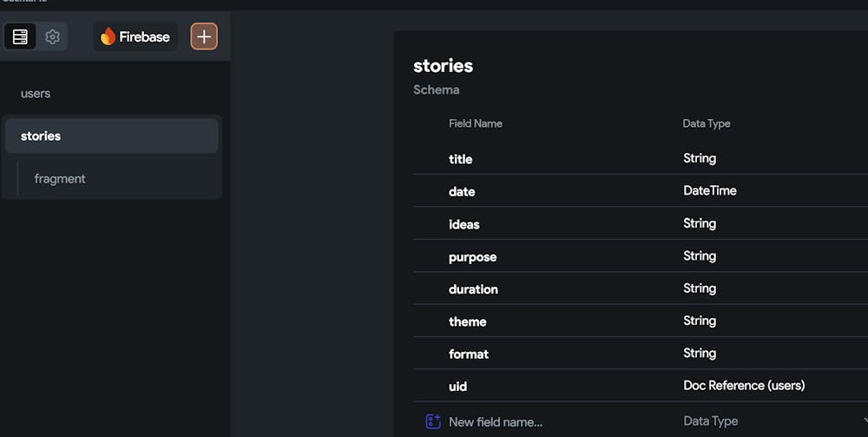Click the Firebase flame logo button
The height and width of the screenshot is (437, 868).
(135, 36)
